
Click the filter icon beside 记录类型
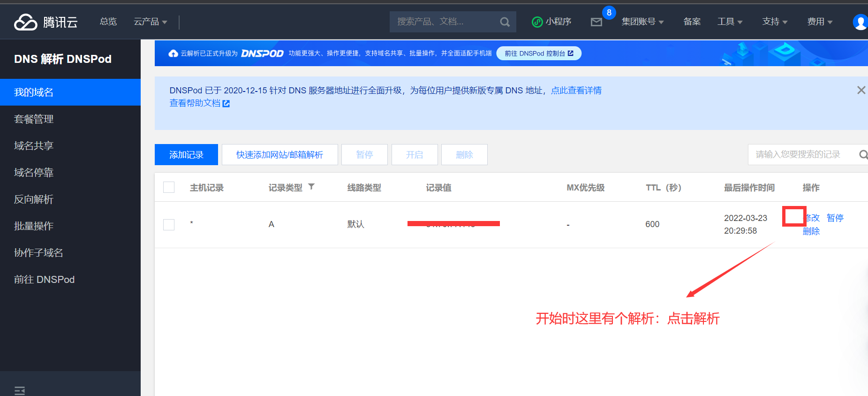311,187
